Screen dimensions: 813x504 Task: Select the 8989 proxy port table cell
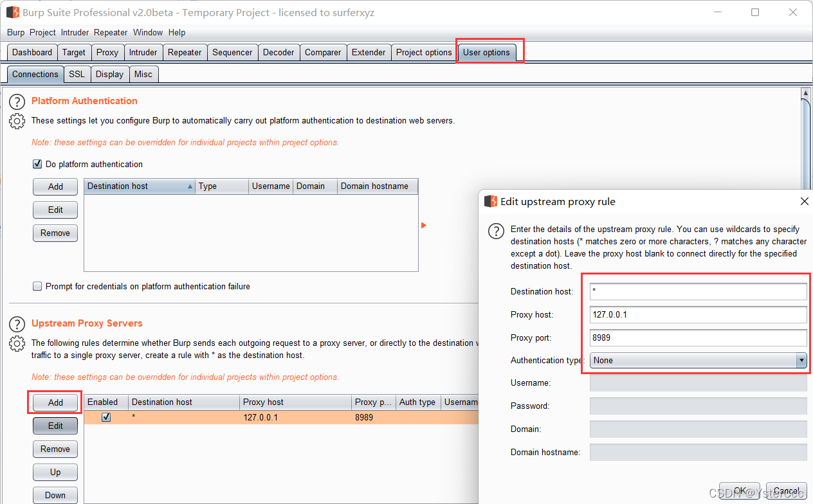[374, 417]
